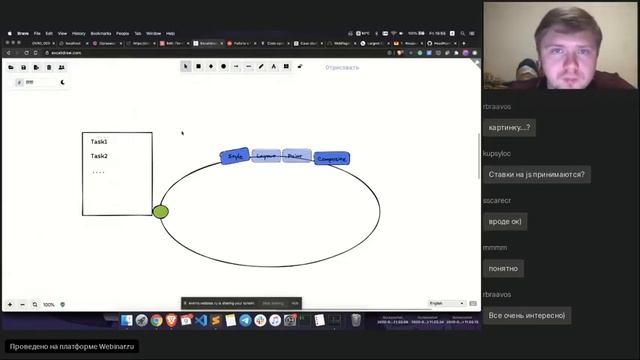Zoom in with the plus button
Viewport: 640px width, 360px height.
(x=10, y=304)
